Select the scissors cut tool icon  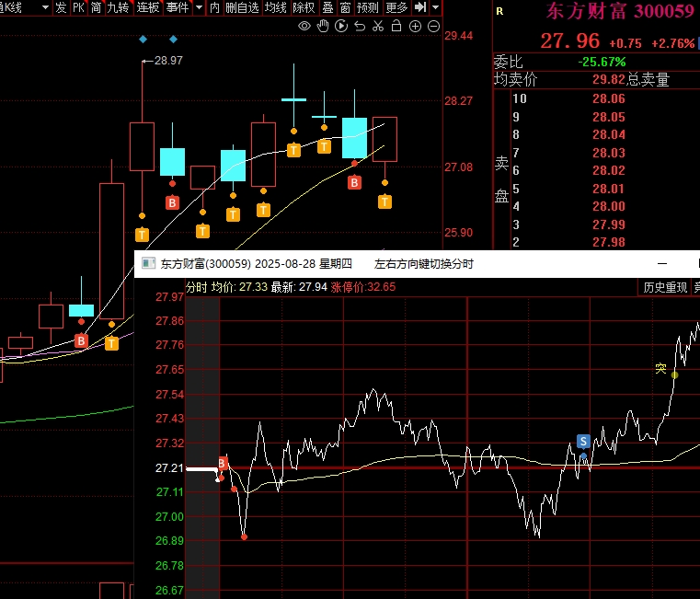[378, 27]
